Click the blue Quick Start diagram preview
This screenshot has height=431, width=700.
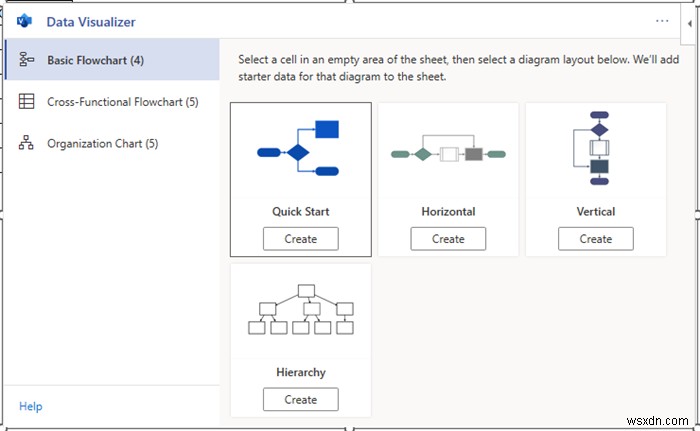(298, 148)
